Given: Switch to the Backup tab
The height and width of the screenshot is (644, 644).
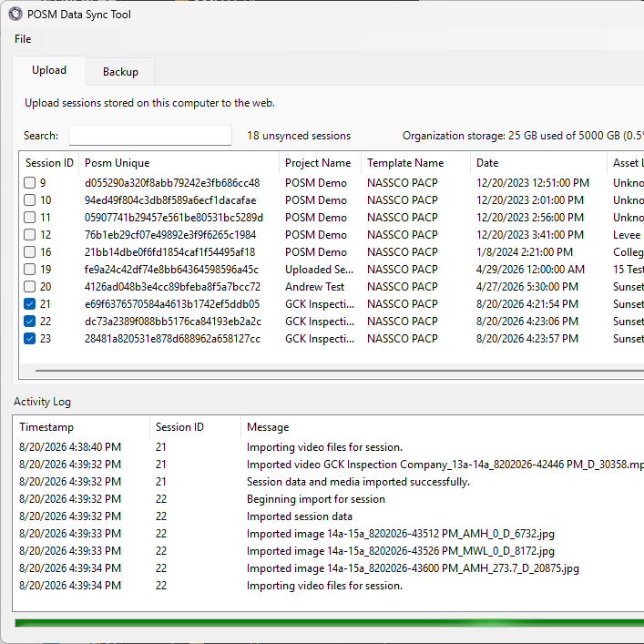Looking at the screenshot, I should click(x=120, y=72).
